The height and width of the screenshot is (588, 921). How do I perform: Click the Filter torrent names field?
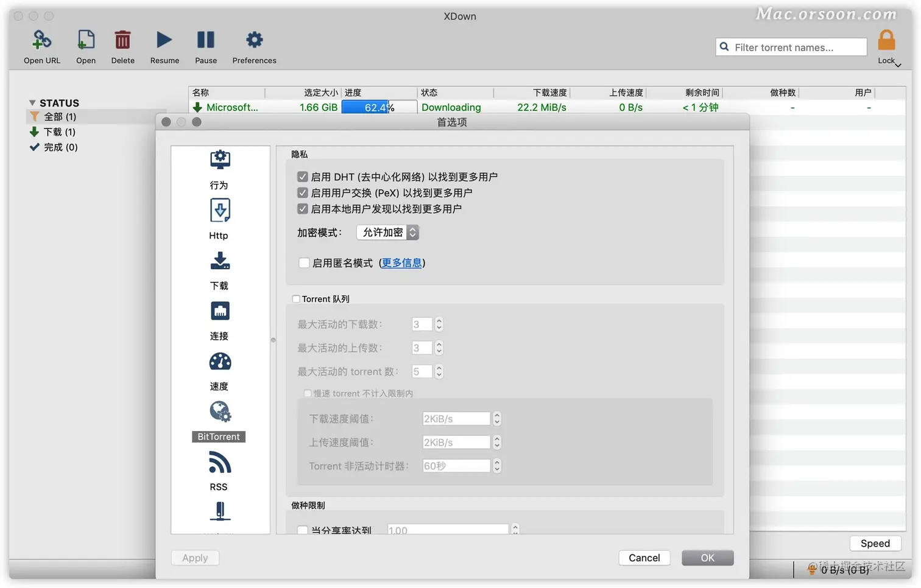coord(791,47)
